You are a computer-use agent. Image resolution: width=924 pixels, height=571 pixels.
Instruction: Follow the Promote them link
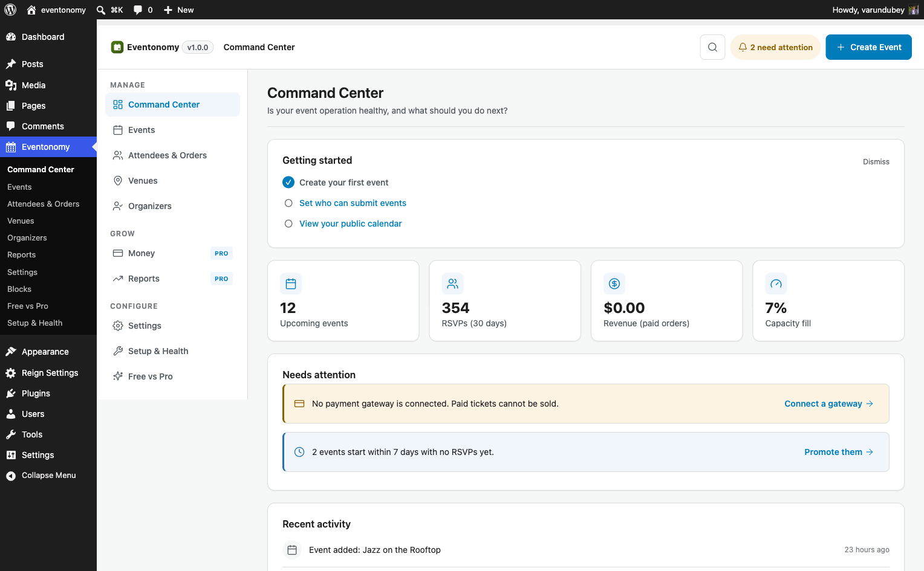tap(839, 452)
